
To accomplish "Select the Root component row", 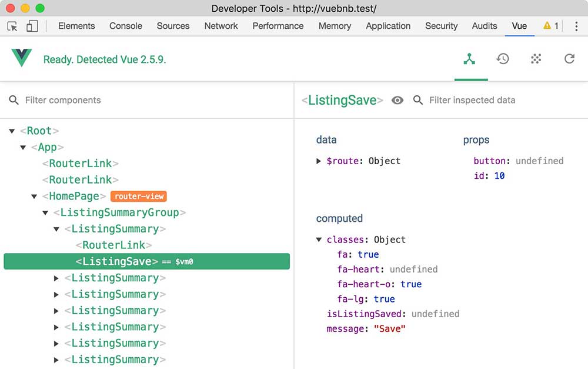I will tap(39, 131).
